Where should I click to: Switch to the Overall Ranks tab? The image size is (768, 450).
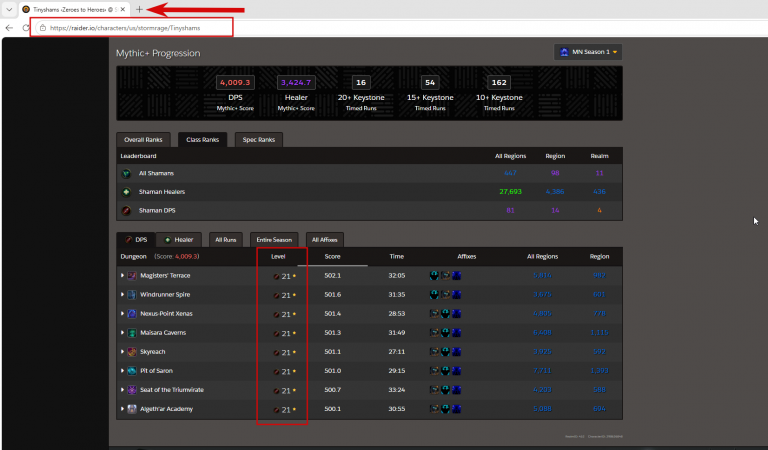coord(143,140)
